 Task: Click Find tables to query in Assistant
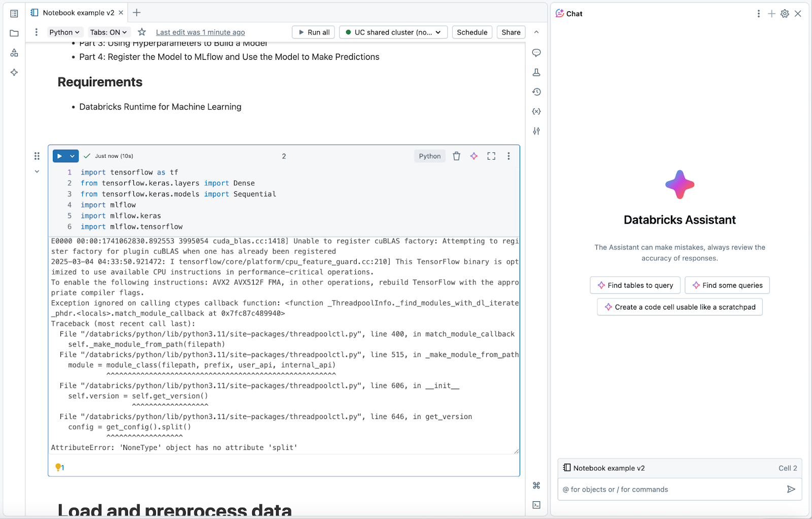click(x=635, y=285)
